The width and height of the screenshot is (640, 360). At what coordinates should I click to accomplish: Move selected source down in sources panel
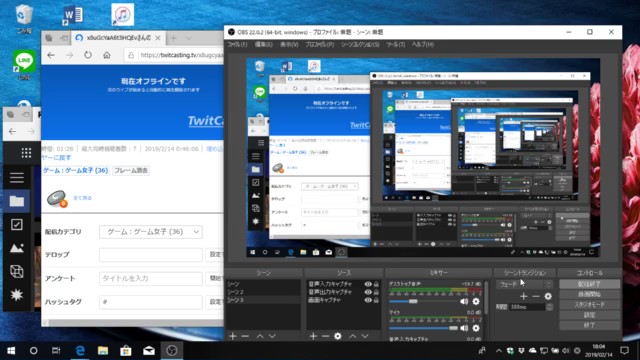click(365, 336)
